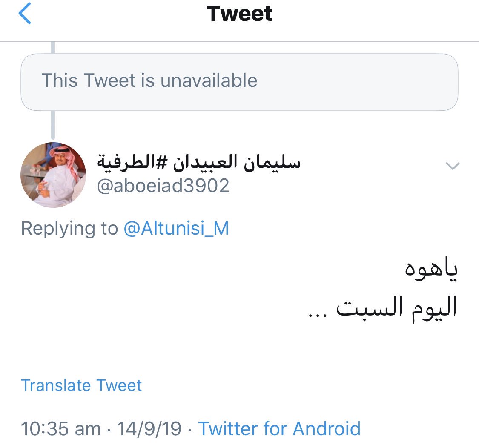Viewport: 479px width, 448px height.
Task: Tap the divider line under the header
Action: 239,41
